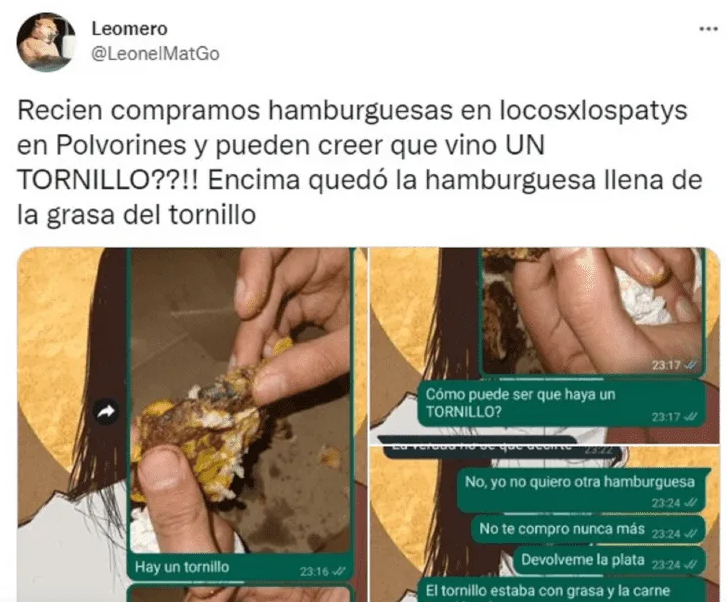Click the ticks beside No te compro nunca más
Image resolution: width=727 pixels, height=602 pixels.
click(x=691, y=534)
